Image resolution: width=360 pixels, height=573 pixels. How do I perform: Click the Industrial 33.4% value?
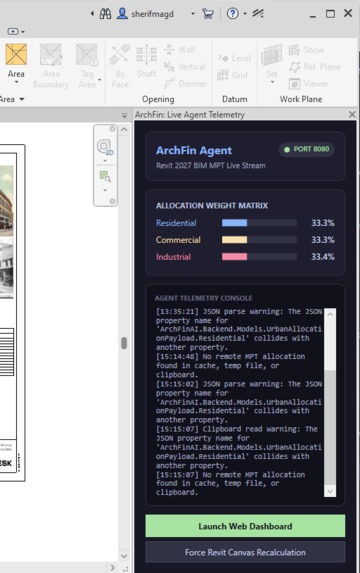pos(323,257)
